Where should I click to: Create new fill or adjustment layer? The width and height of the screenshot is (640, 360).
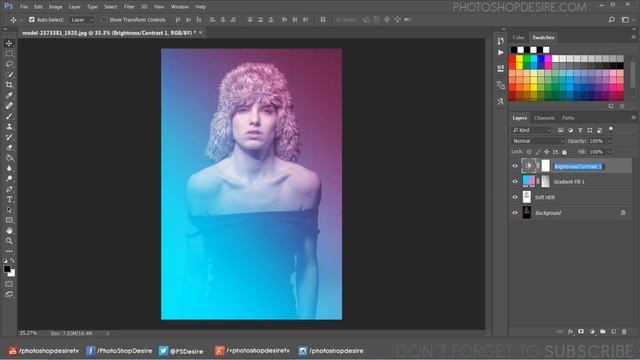point(592,331)
